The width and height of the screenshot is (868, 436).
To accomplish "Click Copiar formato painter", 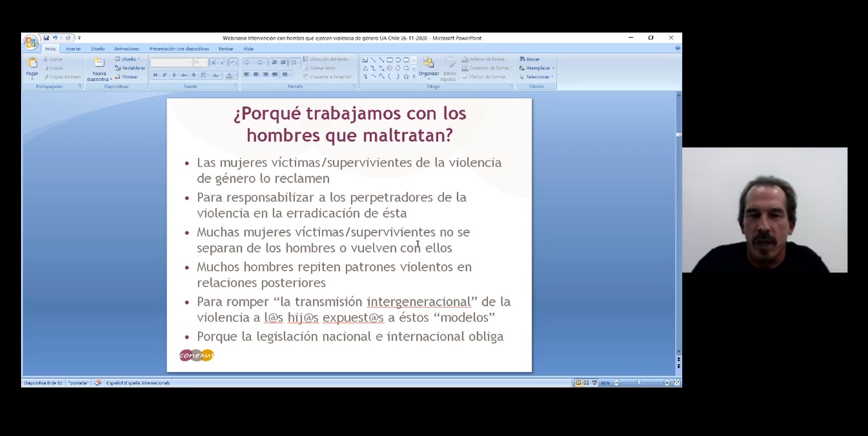I will click(x=63, y=77).
